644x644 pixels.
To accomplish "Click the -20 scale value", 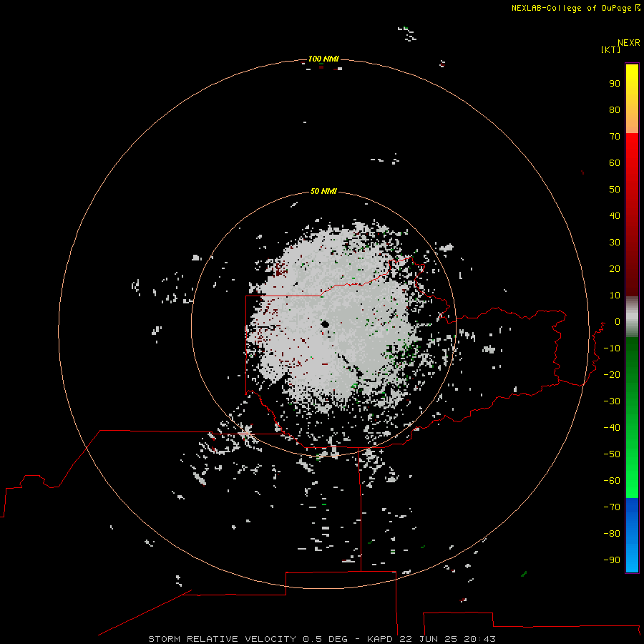I will click(612, 374).
